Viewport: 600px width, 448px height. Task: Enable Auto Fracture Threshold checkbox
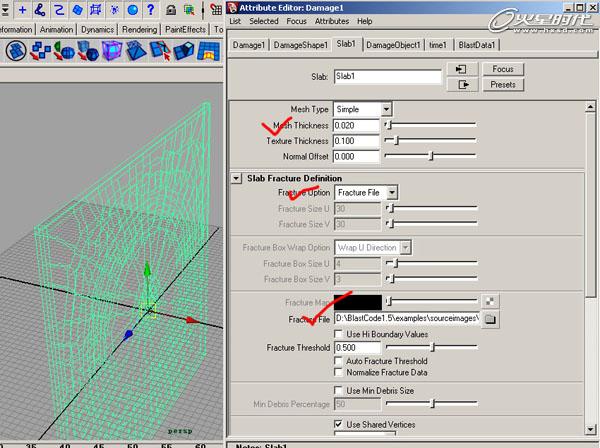(338, 361)
